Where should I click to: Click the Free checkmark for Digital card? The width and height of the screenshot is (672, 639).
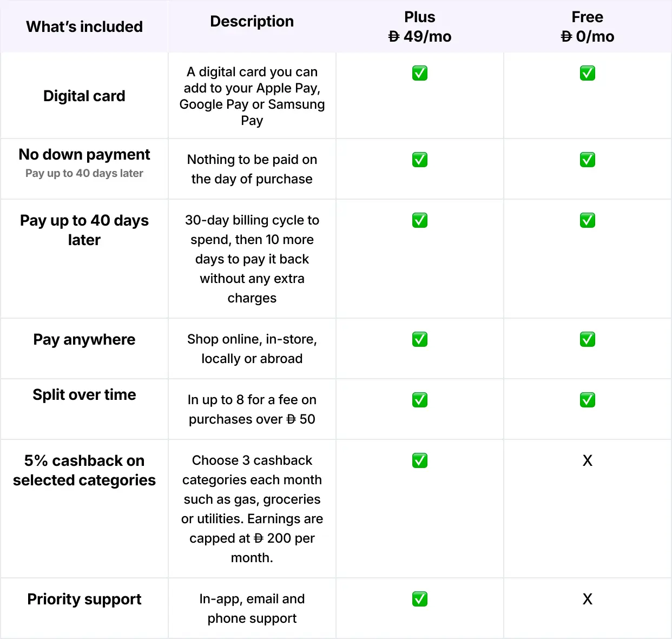click(588, 73)
